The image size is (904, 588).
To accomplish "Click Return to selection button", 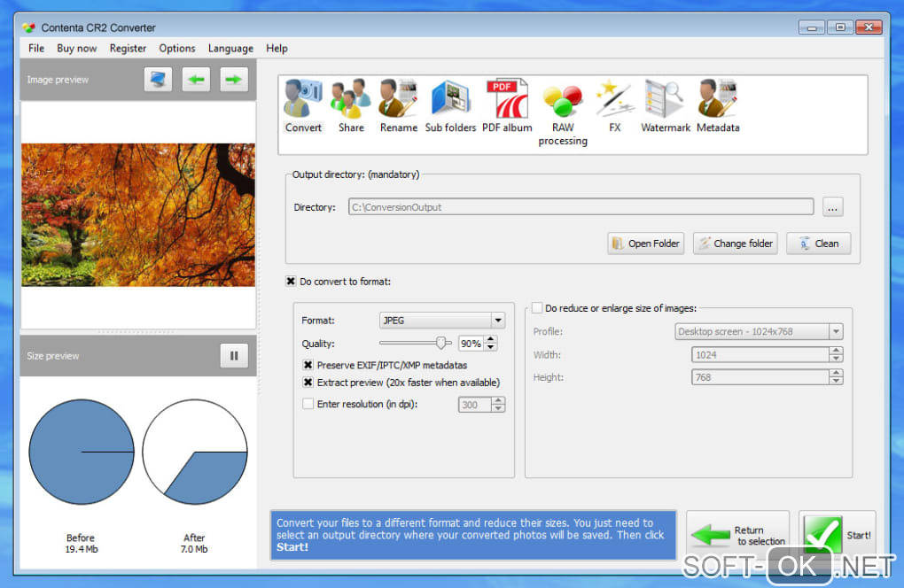I will coord(738,536).
